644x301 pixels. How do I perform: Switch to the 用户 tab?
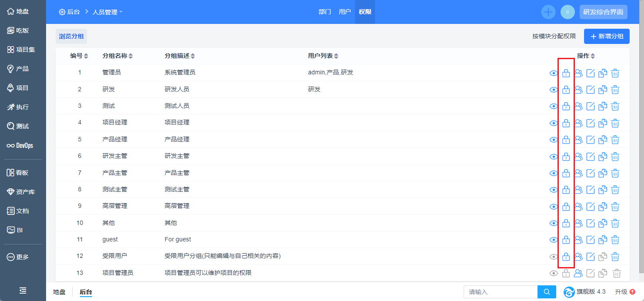click(345, 12)
